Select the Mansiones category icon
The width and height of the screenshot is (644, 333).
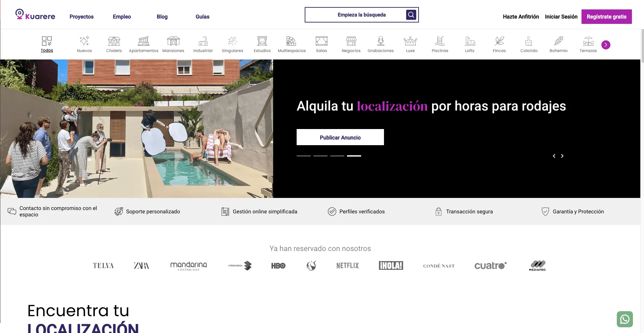pyautogui.click(x=173, y=41)
